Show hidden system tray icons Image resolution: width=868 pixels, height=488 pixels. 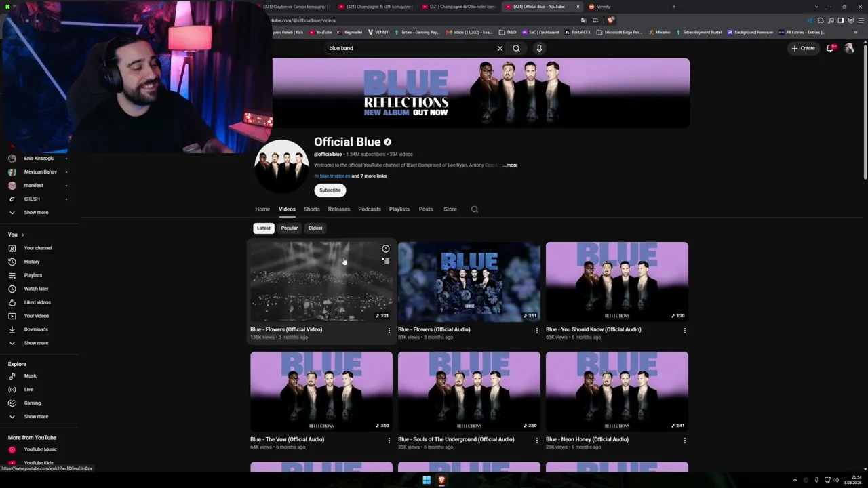coord(795,481)
